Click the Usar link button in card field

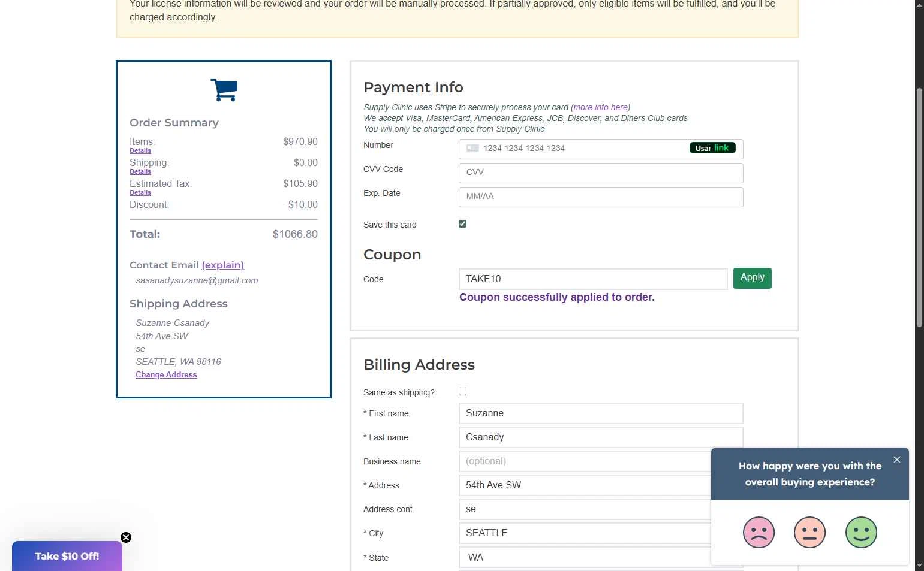[x=712, y=148]
